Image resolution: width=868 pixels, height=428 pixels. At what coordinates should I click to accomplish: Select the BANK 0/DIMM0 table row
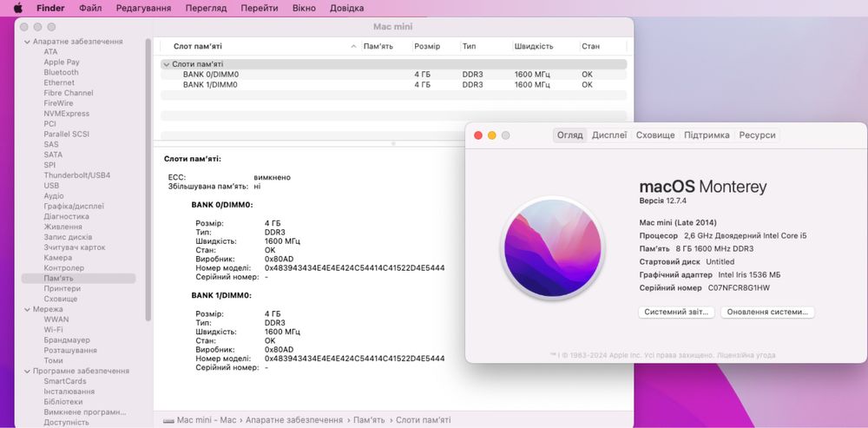tap(393, 74)
